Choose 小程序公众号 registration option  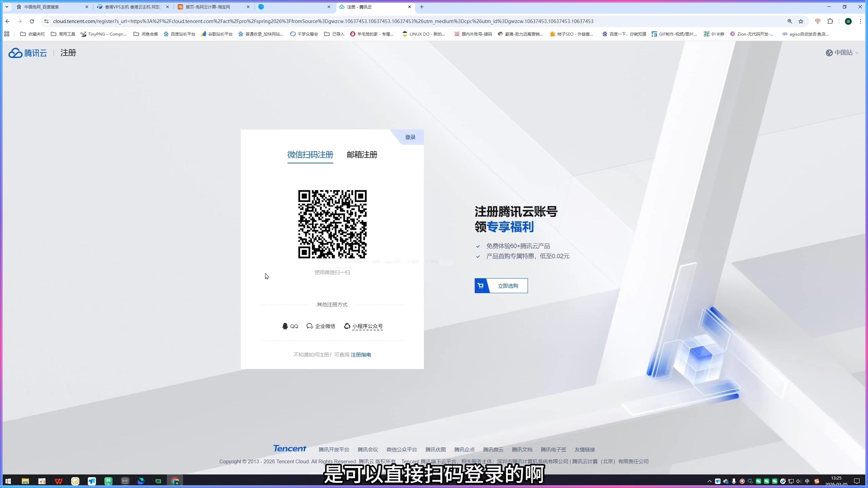tap(363, 326)
